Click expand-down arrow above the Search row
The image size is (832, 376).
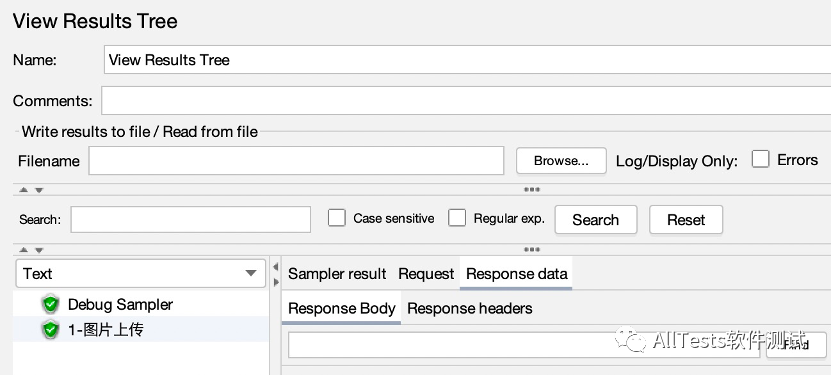point(39,190)
